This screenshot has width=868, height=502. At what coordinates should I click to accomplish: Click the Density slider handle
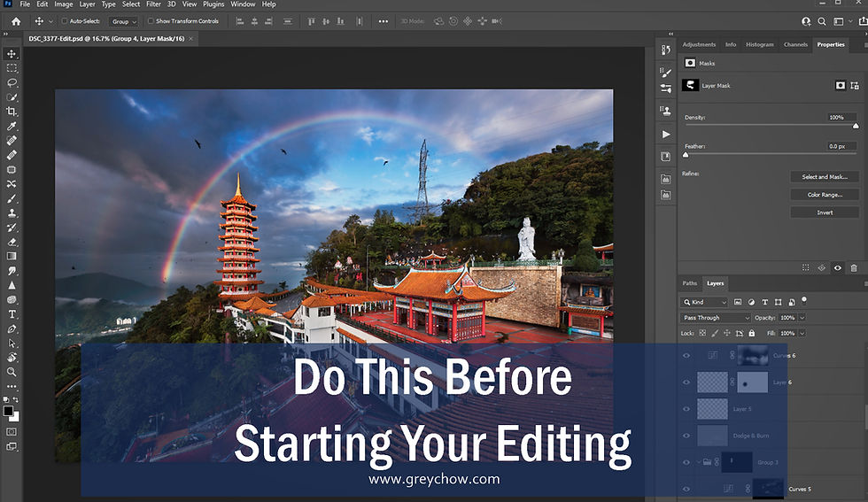pyautogui.click(x=856, y=127)
